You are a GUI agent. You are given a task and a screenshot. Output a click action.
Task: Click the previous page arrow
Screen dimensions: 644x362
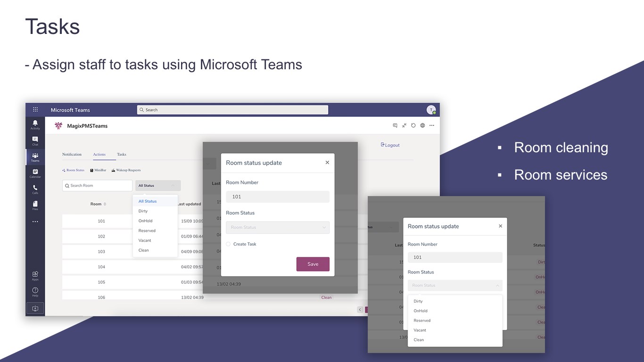tap(360, 310)
